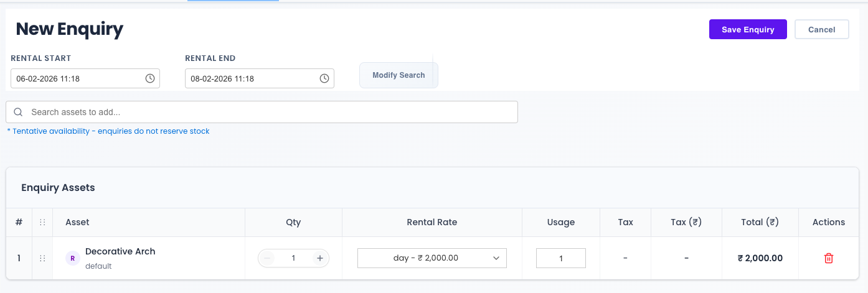Click the Tax (₹) column header

tap(686, 222)
